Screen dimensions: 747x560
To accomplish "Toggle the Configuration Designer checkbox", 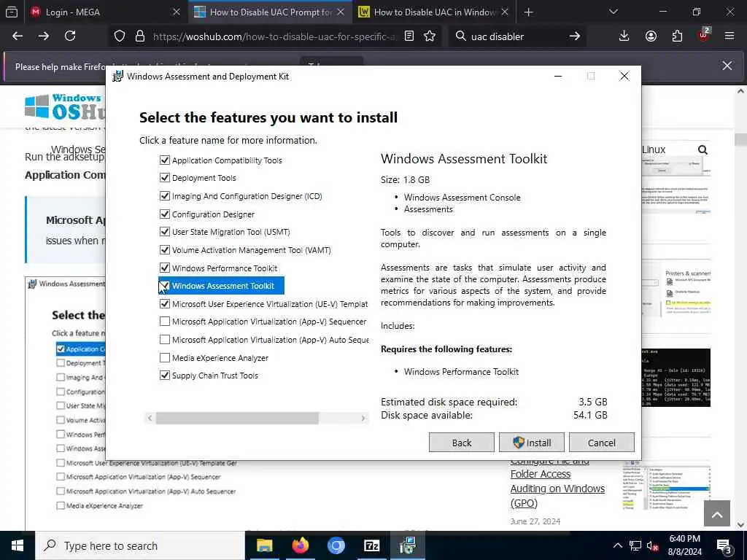I will coord(165,214).
